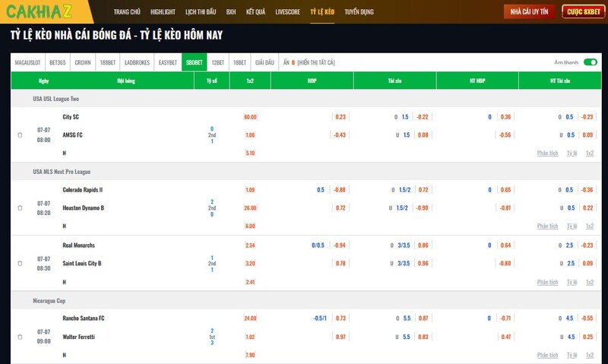608x364 pixels.
Task: Open Tỷ lệ link for Colorado Rapids II match
Action: click(572, 226)
